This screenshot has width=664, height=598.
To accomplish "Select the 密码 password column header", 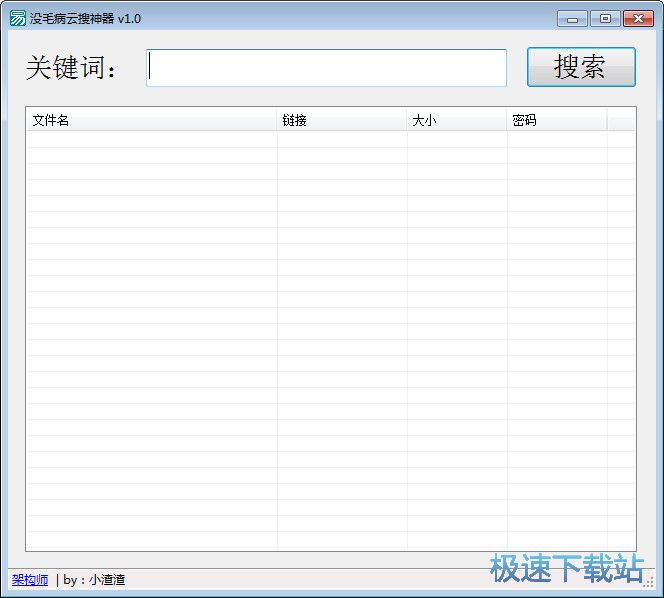I will pyautogui.click(x=555, y=120).
